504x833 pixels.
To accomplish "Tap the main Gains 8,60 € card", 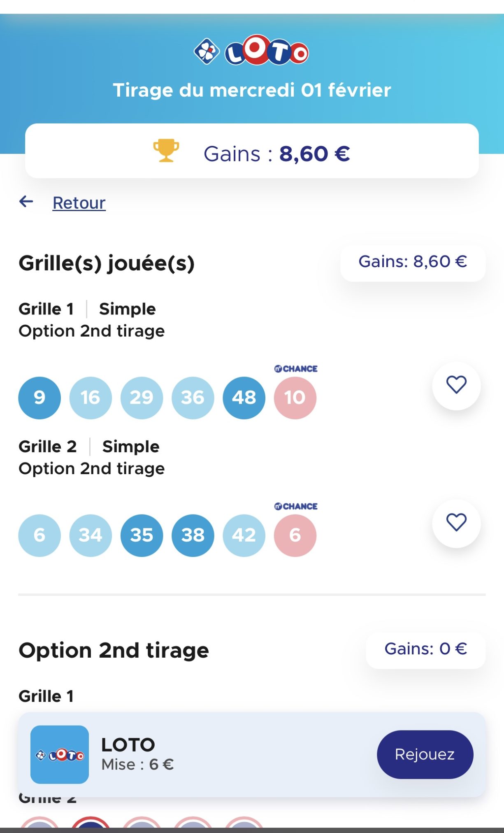I will coord(252,151).
